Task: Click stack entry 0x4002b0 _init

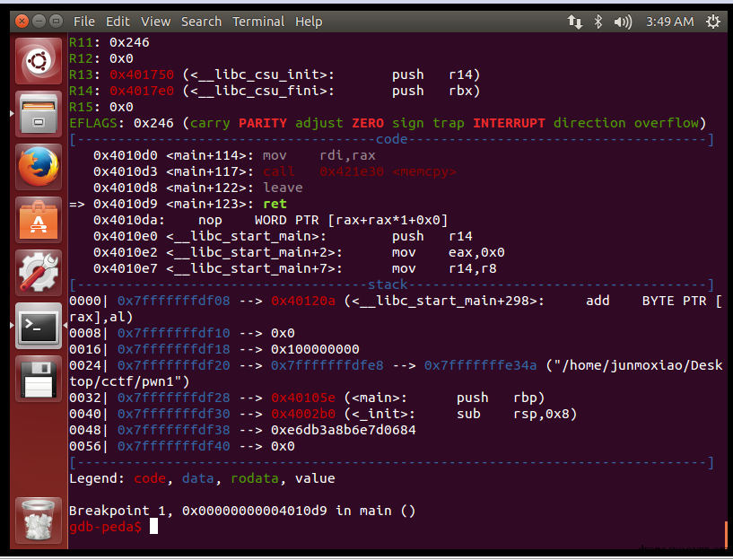Action: coord(303,414)
